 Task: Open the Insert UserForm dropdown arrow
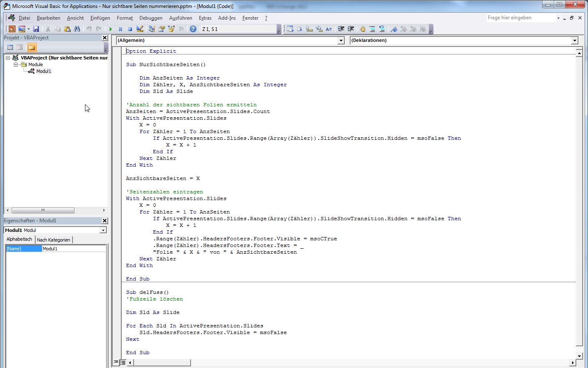click(28, 29)
